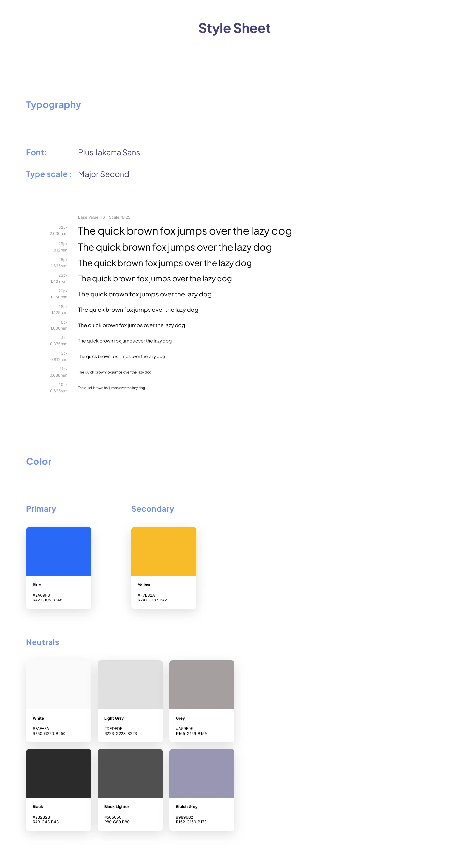The width and height of the screenshot is (469, 868).
Task: Click the Secondary subsection heading
Action: tap(152, 509)
